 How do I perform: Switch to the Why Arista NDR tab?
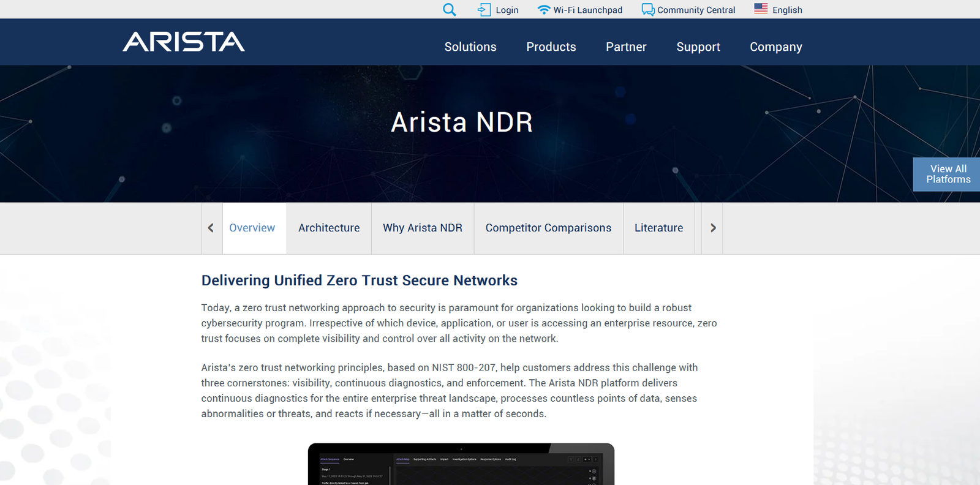pos(423,228)
